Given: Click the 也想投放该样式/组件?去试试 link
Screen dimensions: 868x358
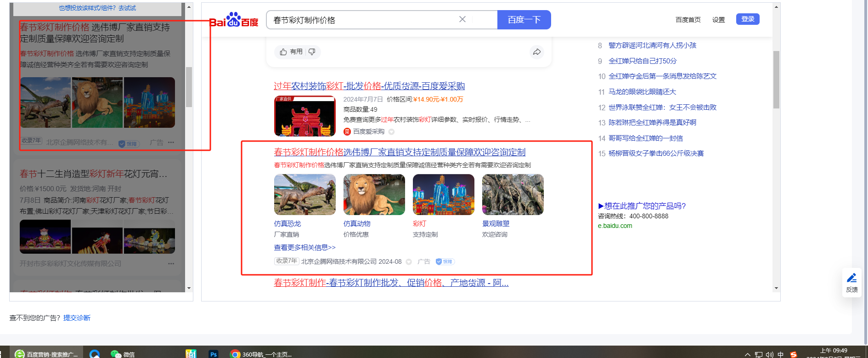Looking at the screenshot, I should (97, 8).
